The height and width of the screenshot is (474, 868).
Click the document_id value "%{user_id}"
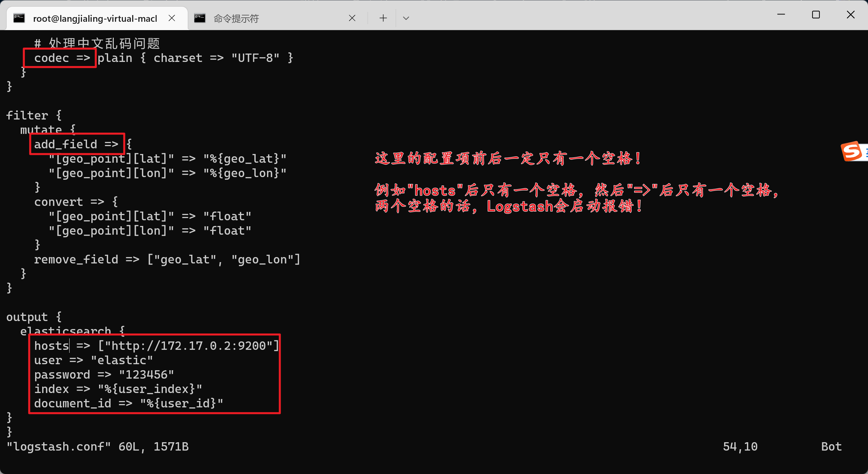pyautogui.click(x=182, y=403)
